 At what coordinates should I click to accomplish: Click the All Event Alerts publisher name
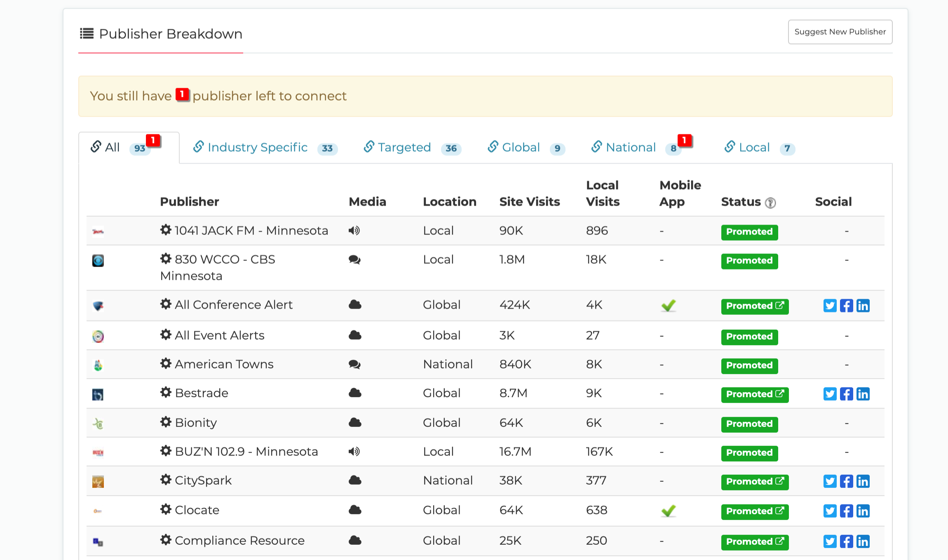click(220, 335)
